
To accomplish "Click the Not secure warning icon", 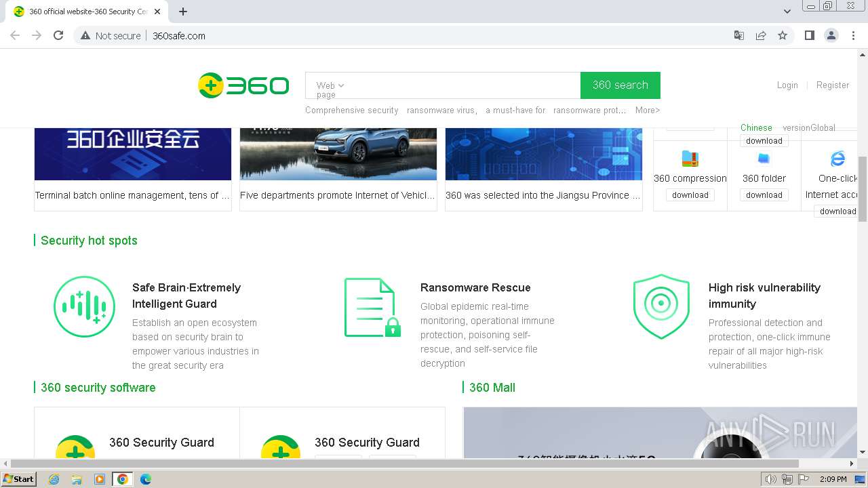I will [85, 35].
